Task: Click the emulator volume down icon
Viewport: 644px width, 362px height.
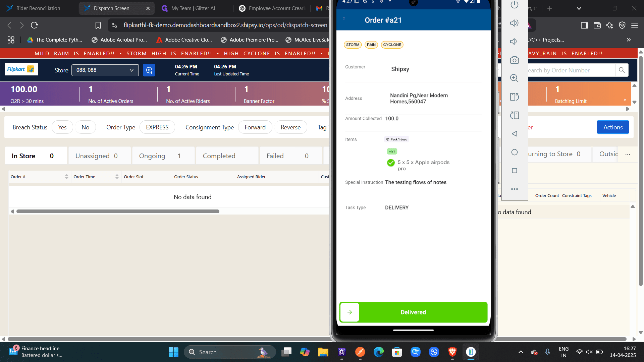Action: (514, 42)
